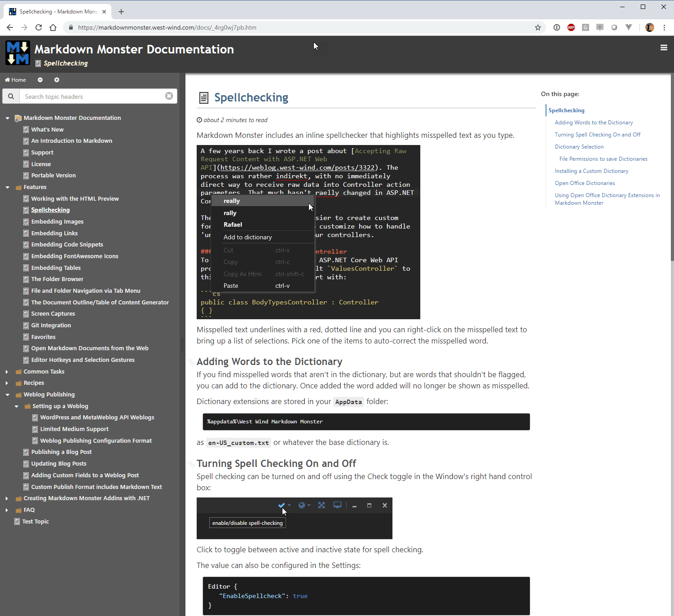The height and width of the screenshot is (616, 674).
Task: Open Favorites topic
Action: click(43, 337)
